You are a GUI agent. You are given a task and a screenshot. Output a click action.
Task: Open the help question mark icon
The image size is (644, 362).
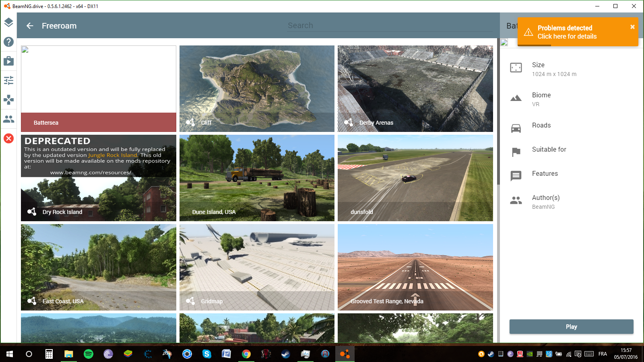click(8, 42)
